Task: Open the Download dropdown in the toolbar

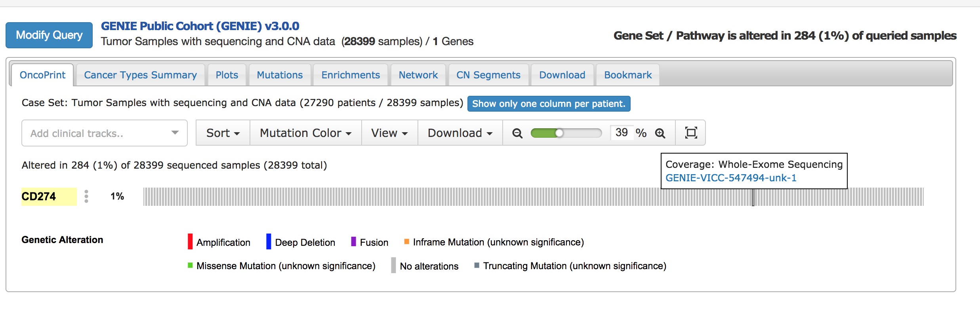Action: (x=460, y=133)
